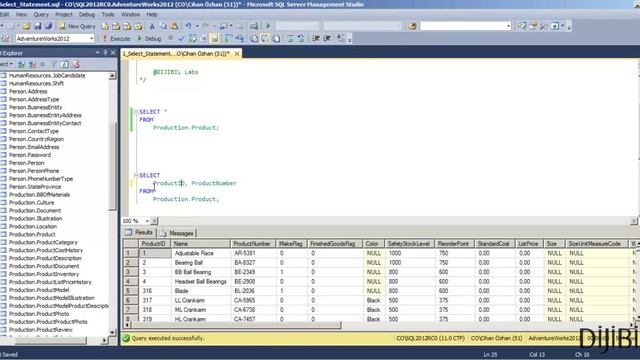Click the ProductNumber text in second SELECT
640x360 pixels.
(214, 183)
